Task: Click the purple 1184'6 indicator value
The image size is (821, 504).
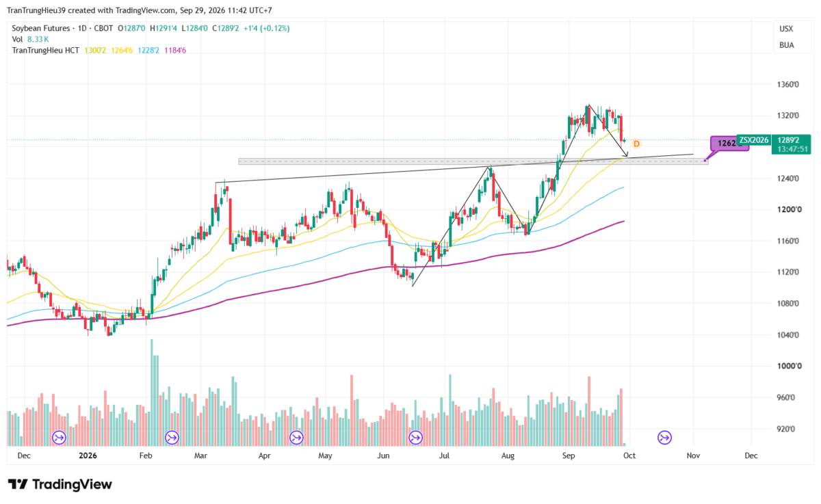Action: 175,50
